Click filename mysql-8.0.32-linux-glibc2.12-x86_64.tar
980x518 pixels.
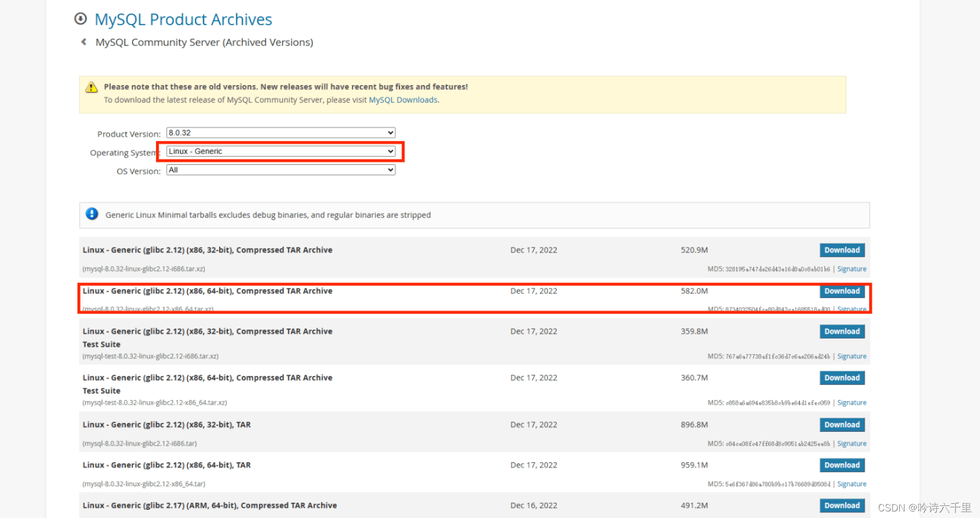[144, 484]
